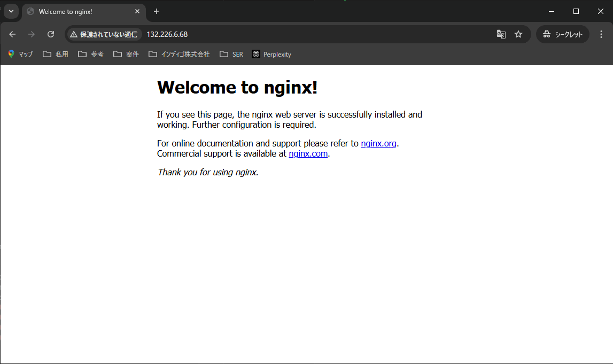
Task: Follow the nginx.com link
Action: click(308, 153)
